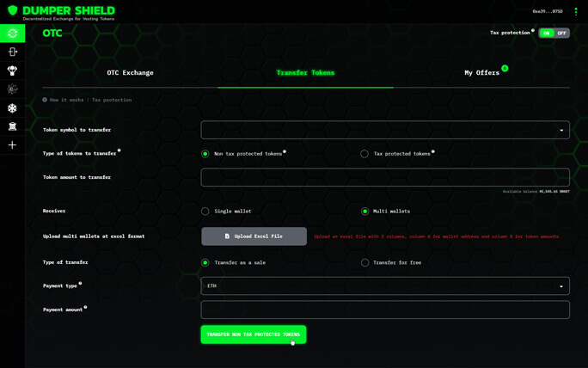Click the atom sidebar icon
Image resolution: width=588 pixels, height=368 pixels.
click(12, 89)
